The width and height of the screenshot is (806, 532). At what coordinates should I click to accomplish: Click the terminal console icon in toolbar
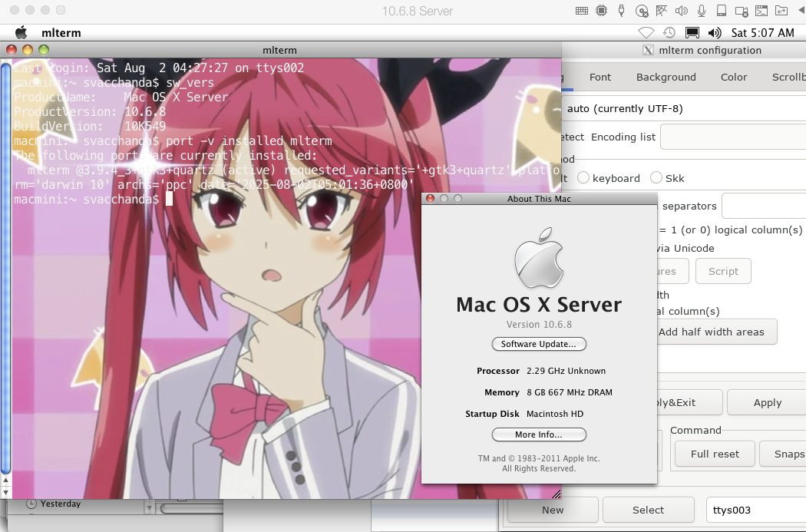pyautogui.click(x=761, y=11)
